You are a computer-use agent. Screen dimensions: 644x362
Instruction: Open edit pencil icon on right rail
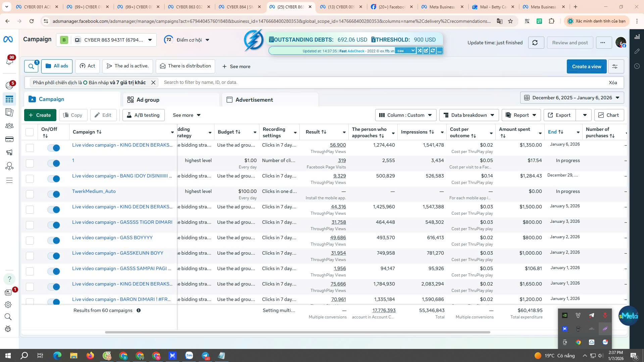tap(637, 51)
